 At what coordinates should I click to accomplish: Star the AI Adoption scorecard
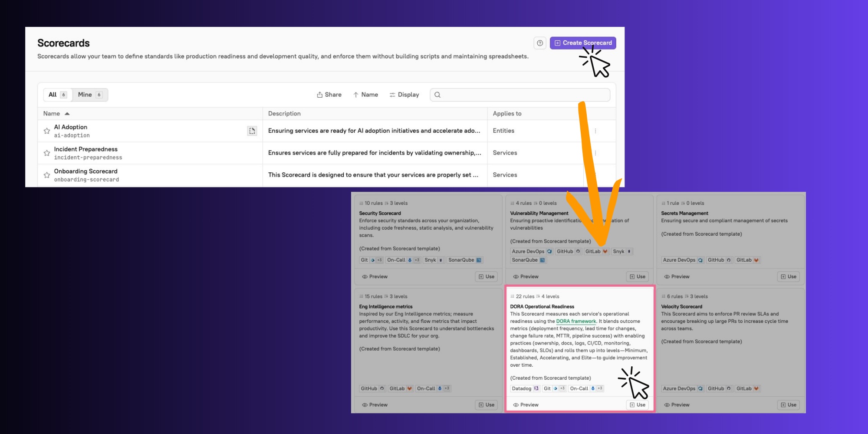[x=47, y=131]
